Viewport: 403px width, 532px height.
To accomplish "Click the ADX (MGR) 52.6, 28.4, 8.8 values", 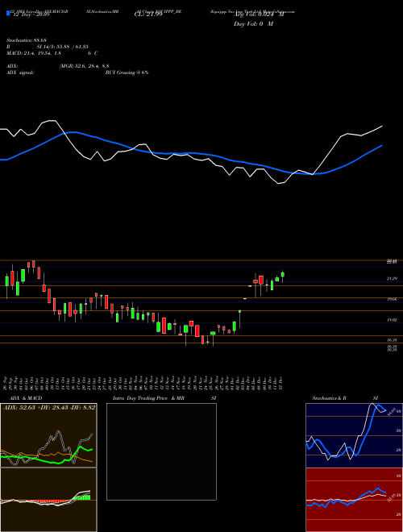I will click(x=84, y=66).
